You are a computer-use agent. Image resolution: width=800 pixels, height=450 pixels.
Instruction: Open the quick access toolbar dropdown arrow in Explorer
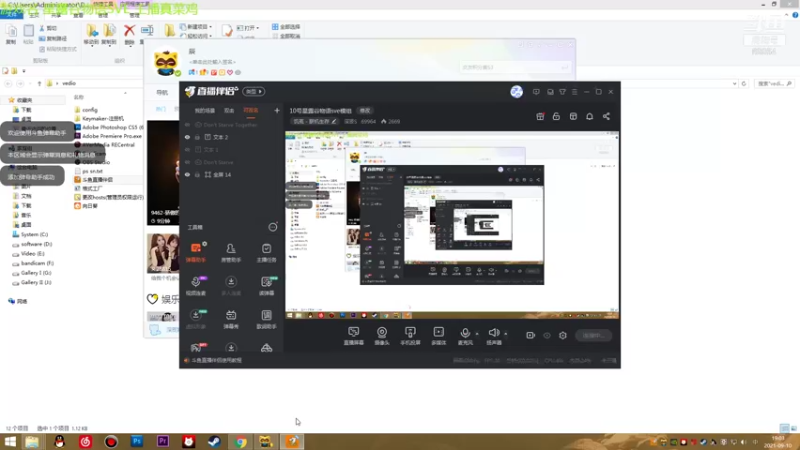[24, 71]
